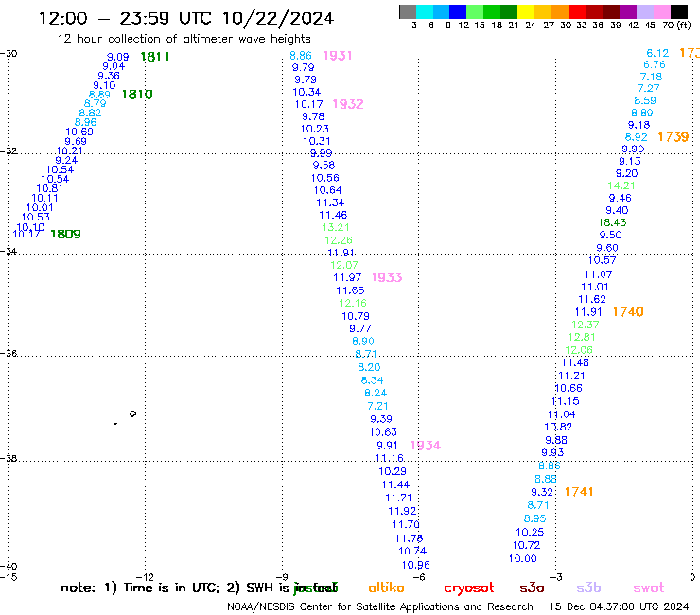Click the pink legend swatch above 70
The image size is (700, 615).
(661, 11)
